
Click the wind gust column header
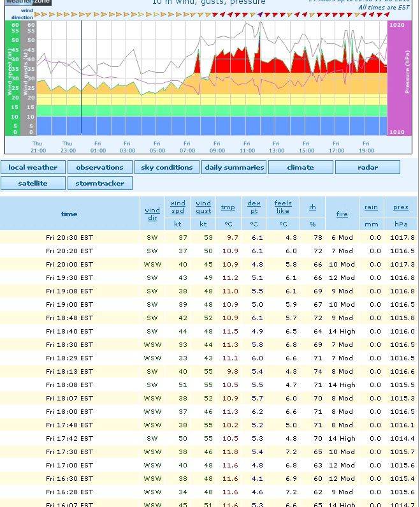tap(203, 207)
